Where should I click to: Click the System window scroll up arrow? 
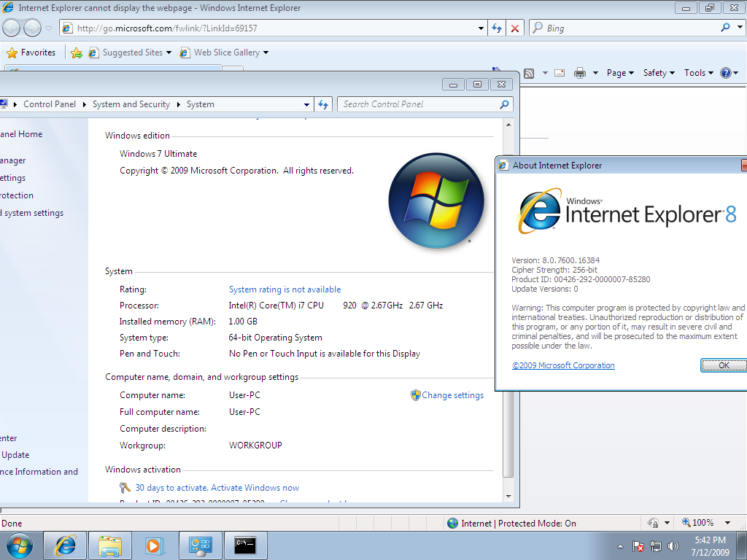508,125
